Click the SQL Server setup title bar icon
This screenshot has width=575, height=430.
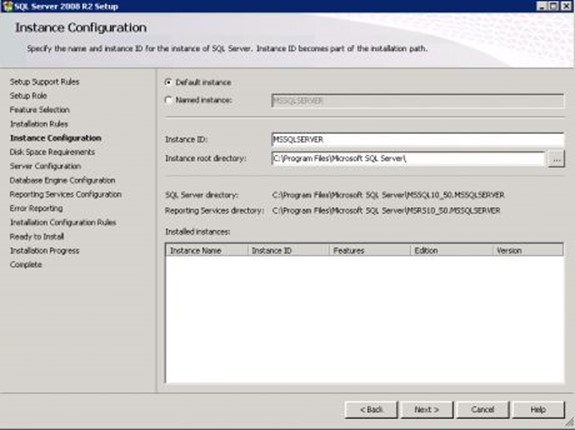pyautogui.click(x=7, y=6)
